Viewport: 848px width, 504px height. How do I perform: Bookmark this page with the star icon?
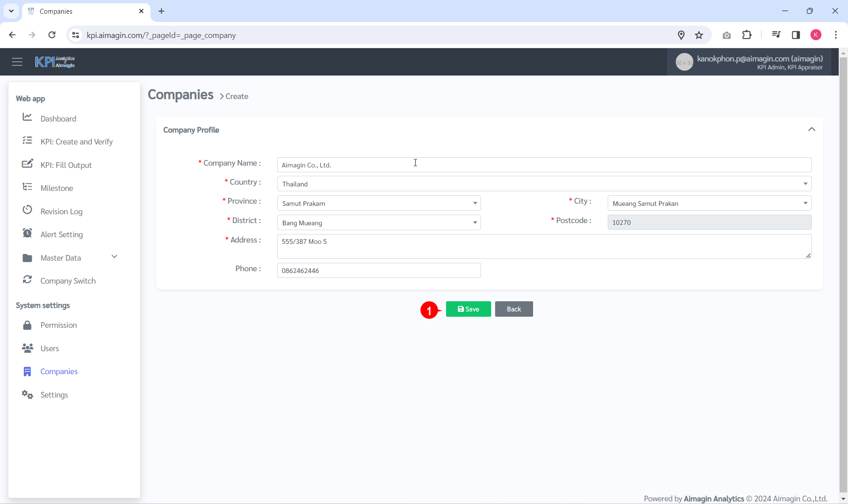699,35
